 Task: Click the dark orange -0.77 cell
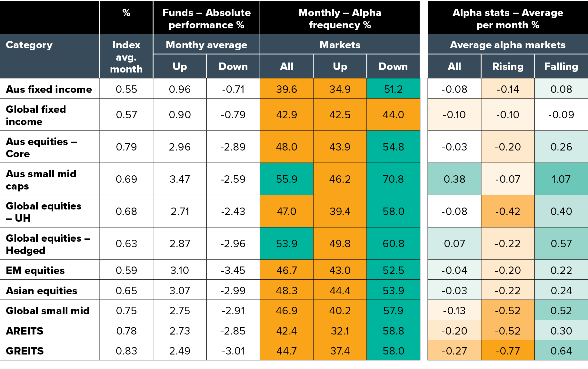[x=508, y=351]
